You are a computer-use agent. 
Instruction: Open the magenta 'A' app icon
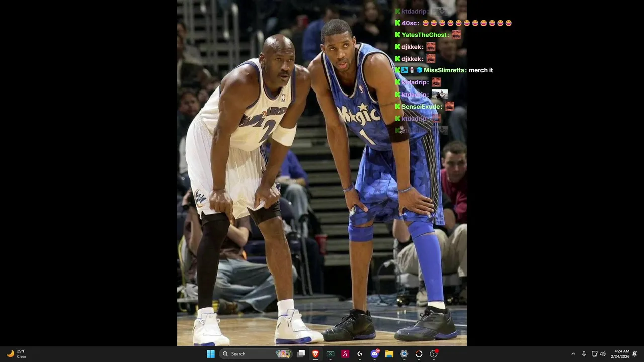[345, 354]
